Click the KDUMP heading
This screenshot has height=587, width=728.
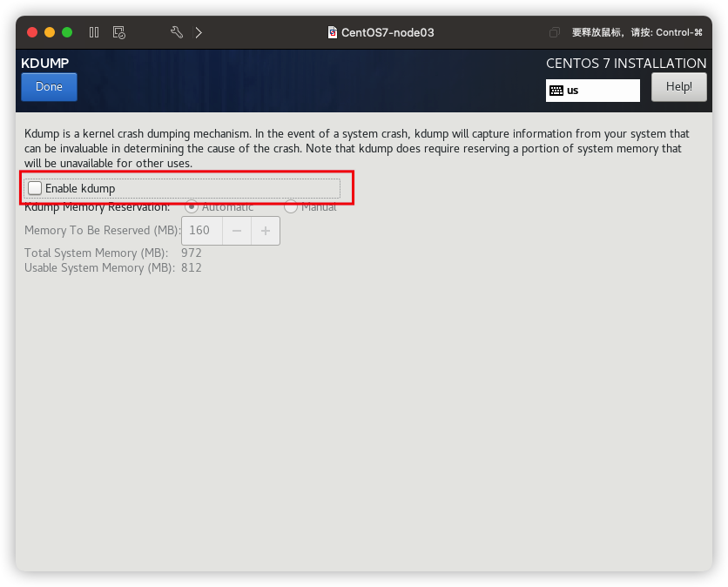45,64
